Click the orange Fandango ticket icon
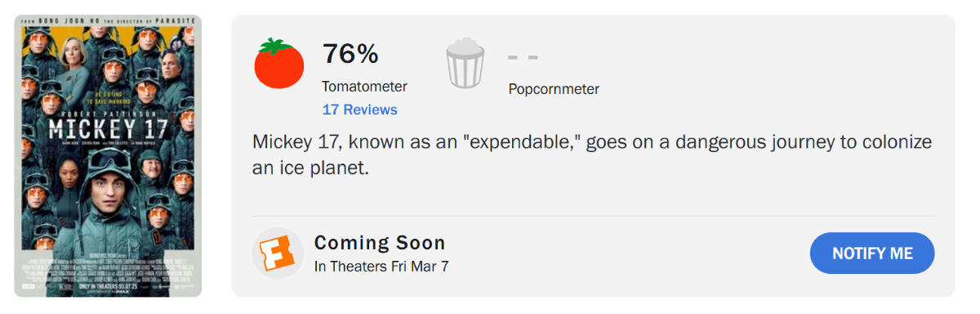This screenshot has height=314, width=980. 278,253
